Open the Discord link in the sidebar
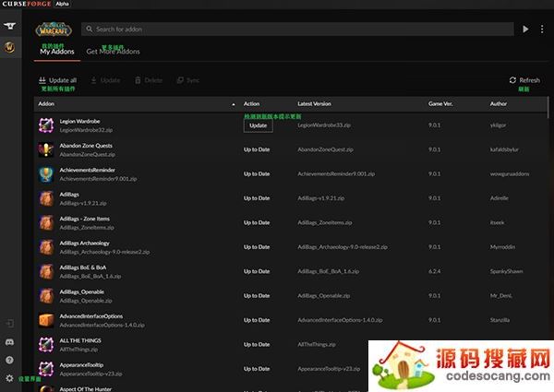 [10, 342]
